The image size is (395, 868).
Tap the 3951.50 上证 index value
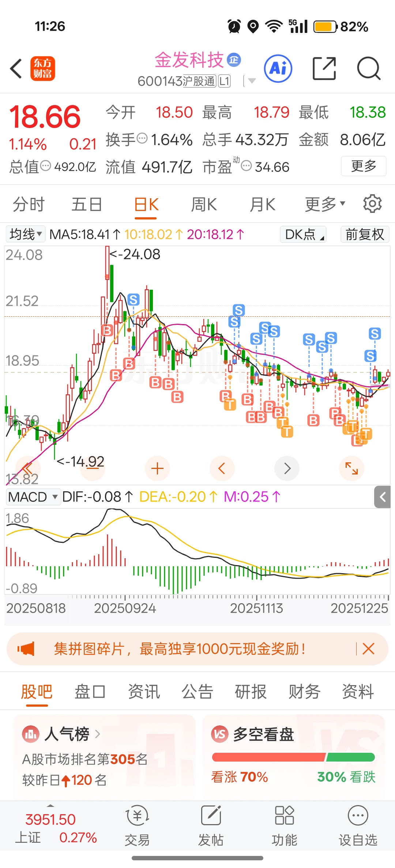pos(50,819)
